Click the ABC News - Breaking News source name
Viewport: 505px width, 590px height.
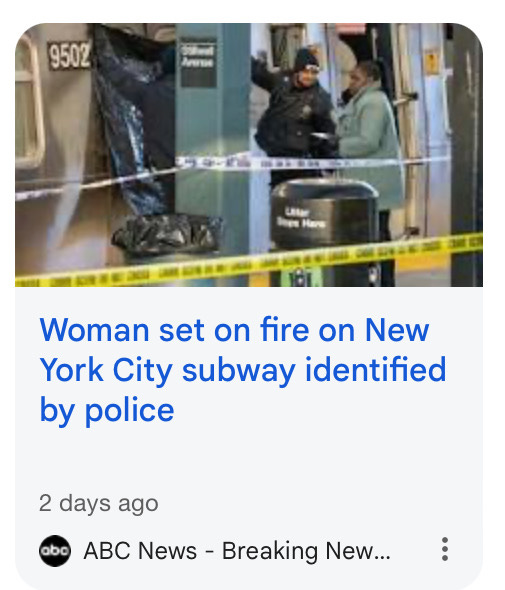[237, 551]
